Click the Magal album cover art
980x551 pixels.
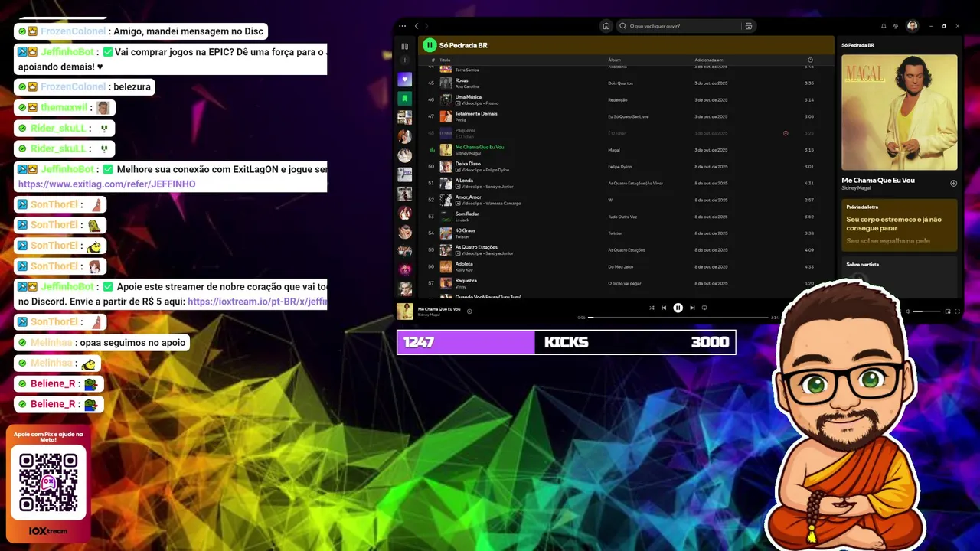pos(899,112)
